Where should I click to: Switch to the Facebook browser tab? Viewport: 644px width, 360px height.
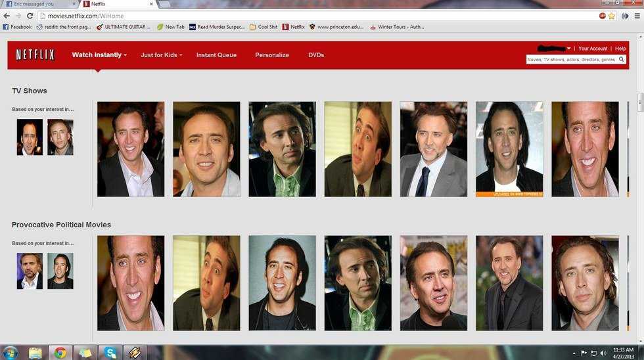(39, 4)
